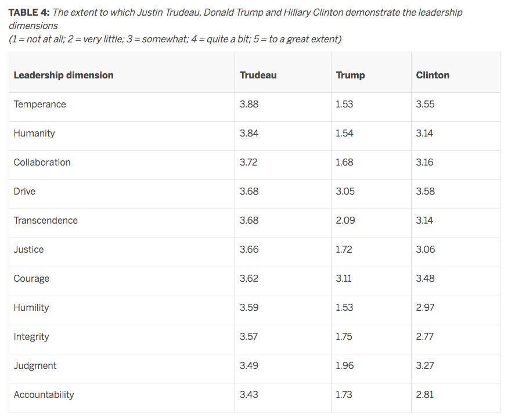Click Trump's Transcendence score 2.09
The width and height of the screenshot is (508, 420).
click(345, 220)
